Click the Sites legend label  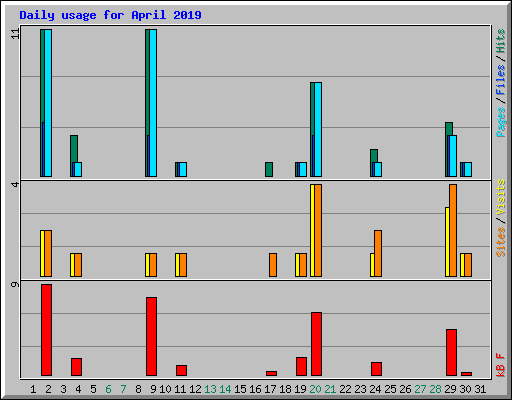click(501, 242)
